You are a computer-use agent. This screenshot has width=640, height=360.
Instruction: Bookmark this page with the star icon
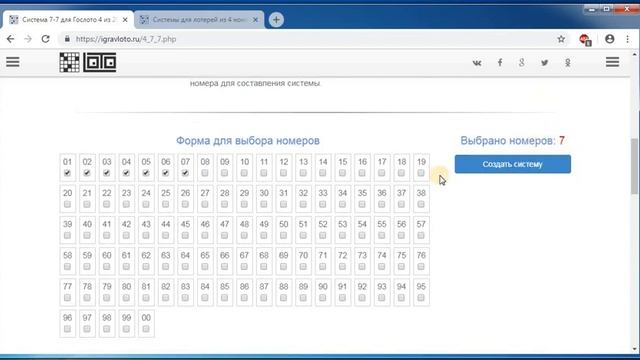tap(561, 39)
